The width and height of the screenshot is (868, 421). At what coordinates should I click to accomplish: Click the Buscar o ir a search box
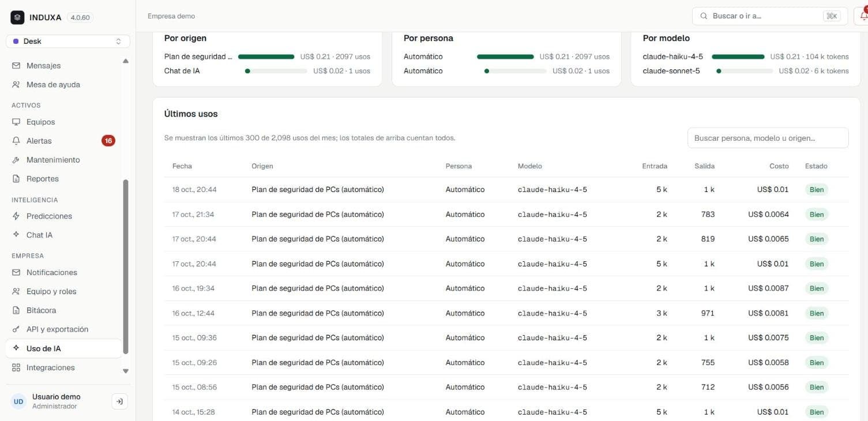pos(770,16)
